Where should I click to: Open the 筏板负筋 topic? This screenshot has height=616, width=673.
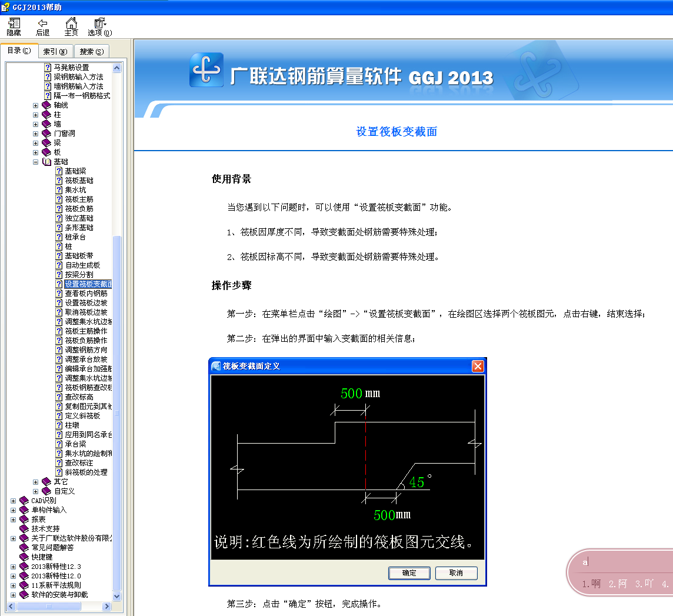click(x=79, y=209)
